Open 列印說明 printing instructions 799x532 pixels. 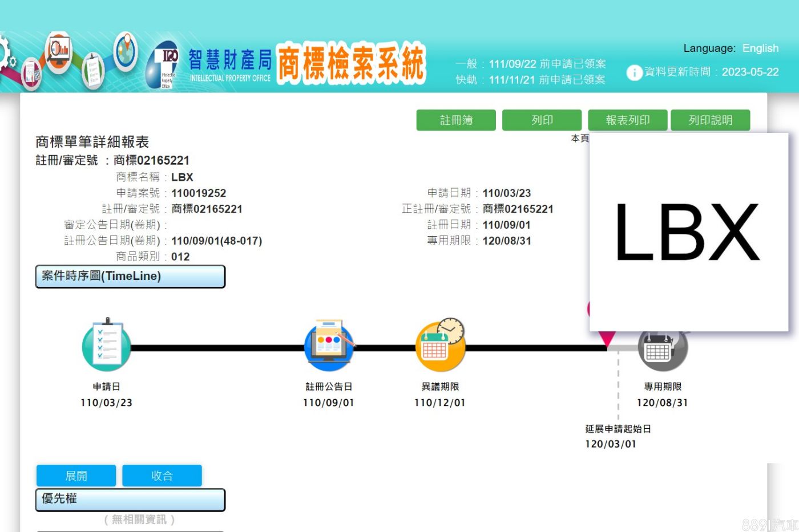click(x=710, y=120)
